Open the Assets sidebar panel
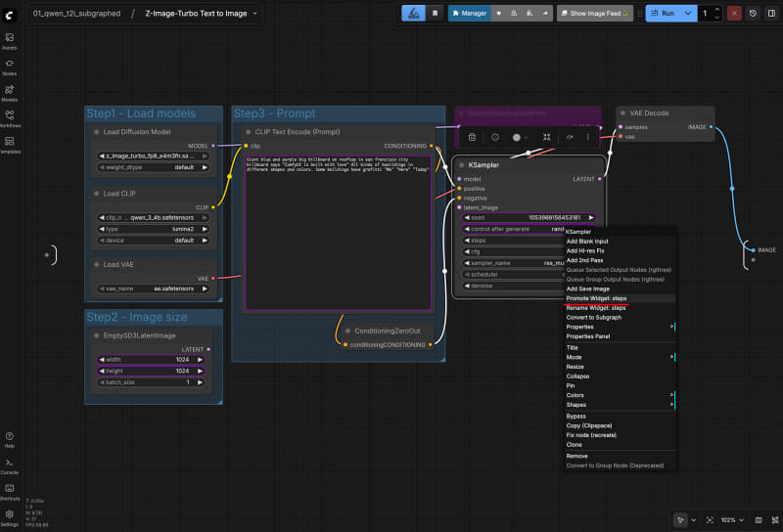 pyautogui.click(x=10, y=41)
